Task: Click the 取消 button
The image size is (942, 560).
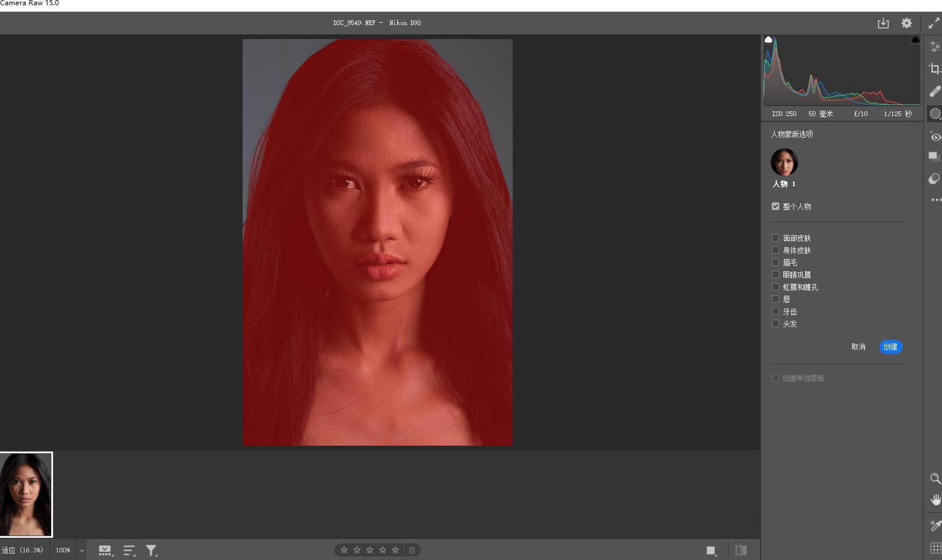Action: click(858, 346)
